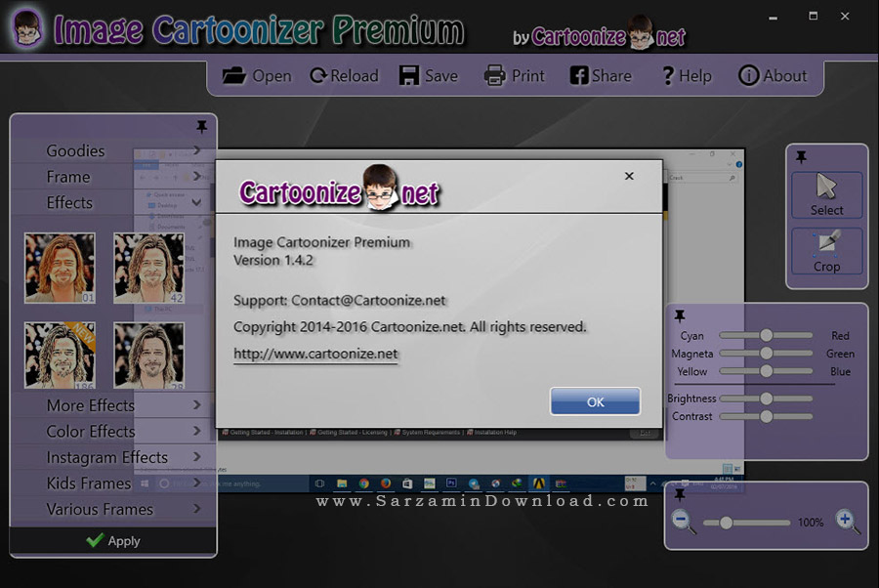The height and width of the screenshot is (588, 879).
Task: Apply the selected effect
Action: 112,541
